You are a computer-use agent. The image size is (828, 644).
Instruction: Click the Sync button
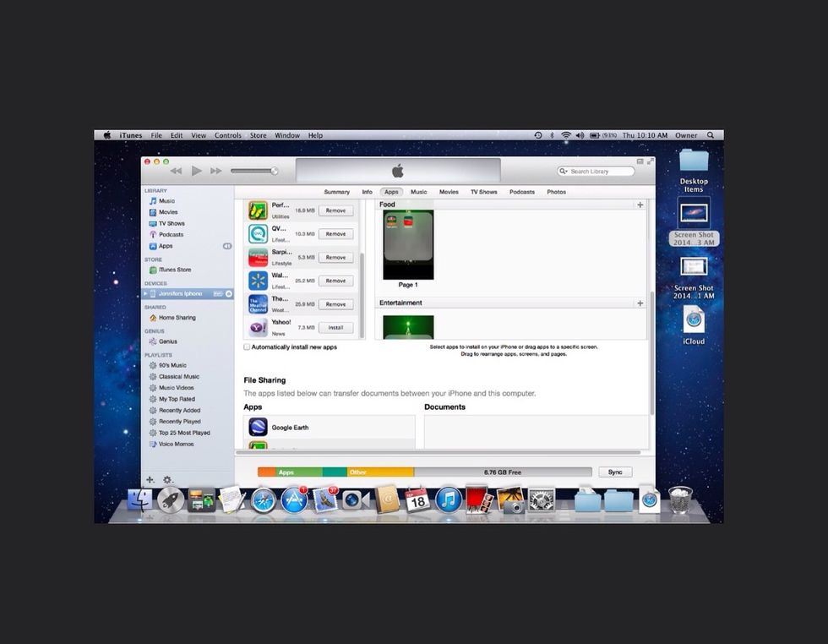pyautogui.click(x=615, y=472)
